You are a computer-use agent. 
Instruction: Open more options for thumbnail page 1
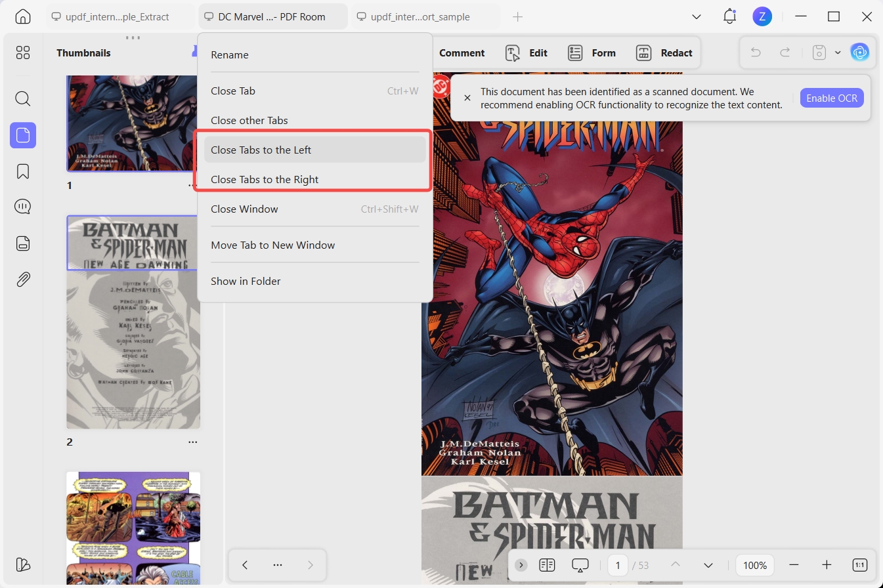click(192, 186)
